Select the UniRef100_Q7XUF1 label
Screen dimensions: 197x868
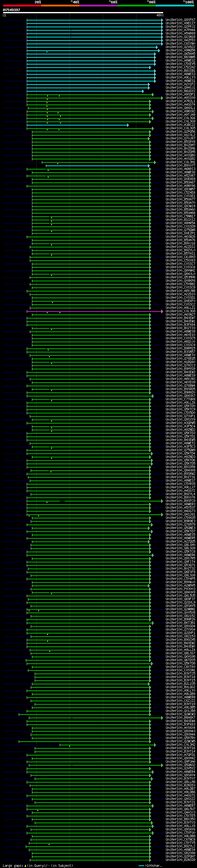pyautogui.click(x=180, y=416)
